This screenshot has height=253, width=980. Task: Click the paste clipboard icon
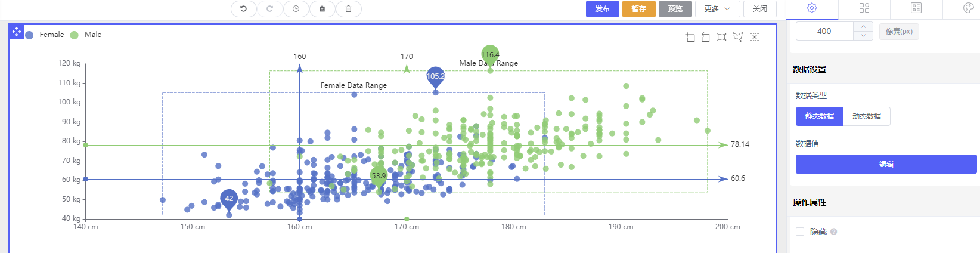pyautogui.click(x=322, y=9)
